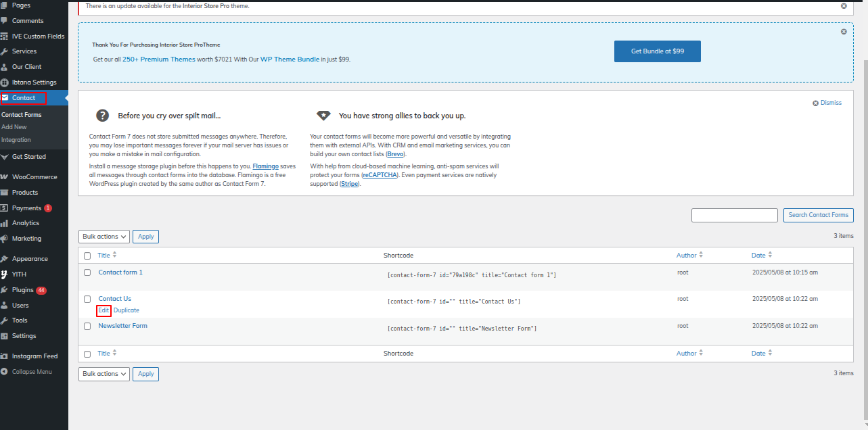Screen dimensions: 868x430
Task: Click the Appearance paintbrush icon
Action: [5, 259]
